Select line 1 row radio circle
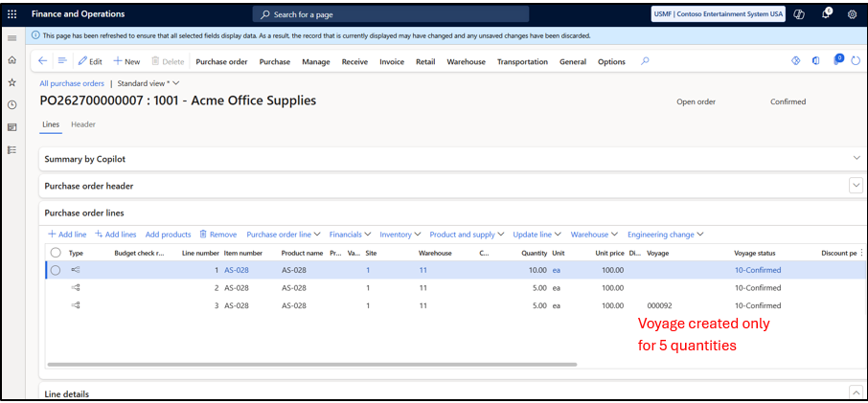The height and width of the screenshot is (403, 868). 56,270
